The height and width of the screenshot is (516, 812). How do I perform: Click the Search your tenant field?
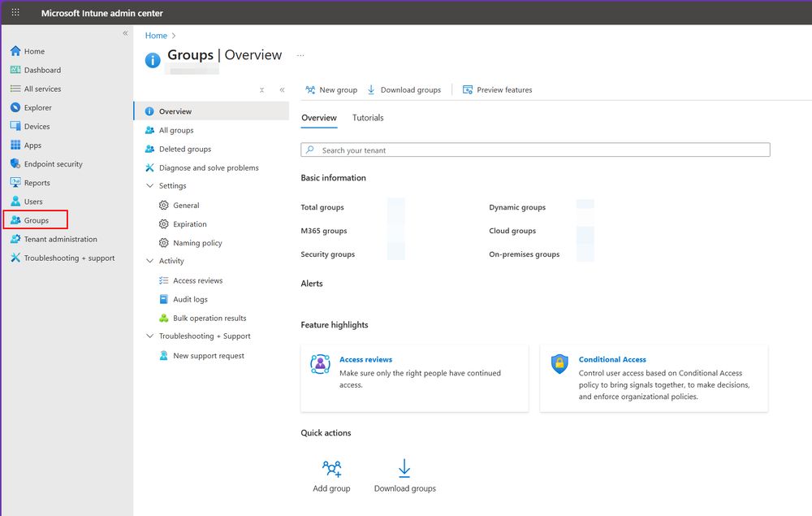(x=535, y=150)
